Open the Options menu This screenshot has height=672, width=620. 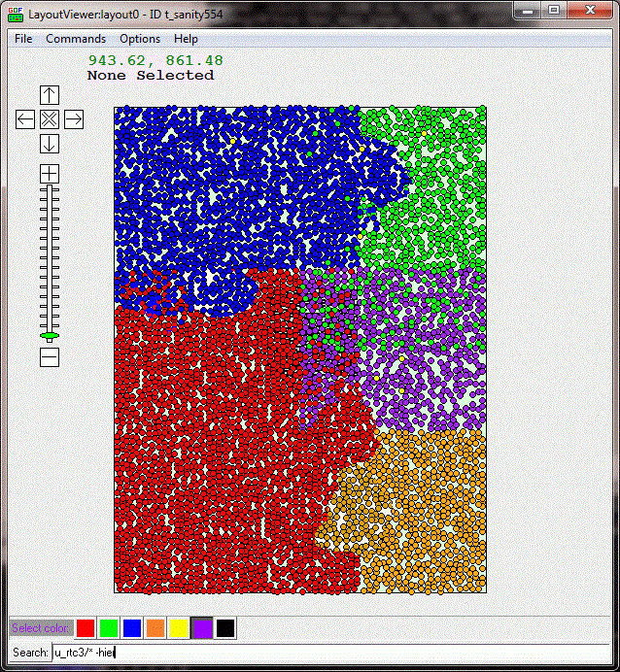pos(140,39)
